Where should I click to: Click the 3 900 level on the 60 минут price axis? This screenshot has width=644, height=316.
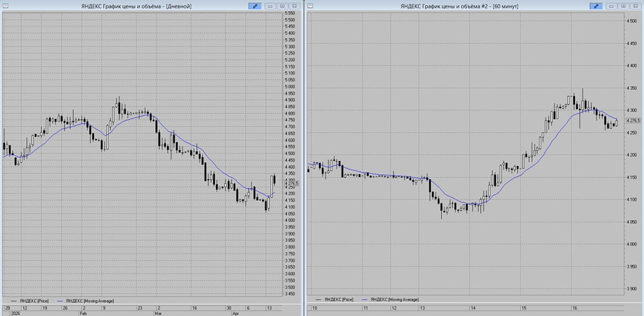click(x=631, y=289)
